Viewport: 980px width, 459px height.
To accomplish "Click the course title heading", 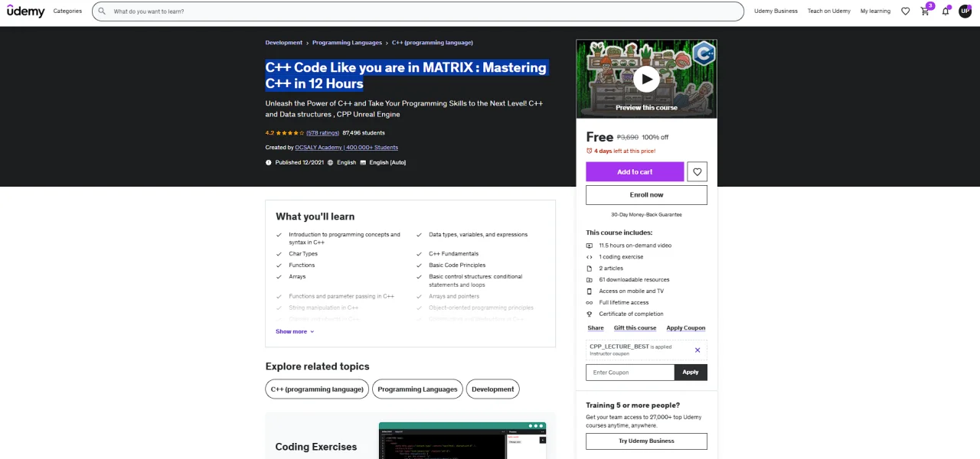I will click(x=406, y=76).
